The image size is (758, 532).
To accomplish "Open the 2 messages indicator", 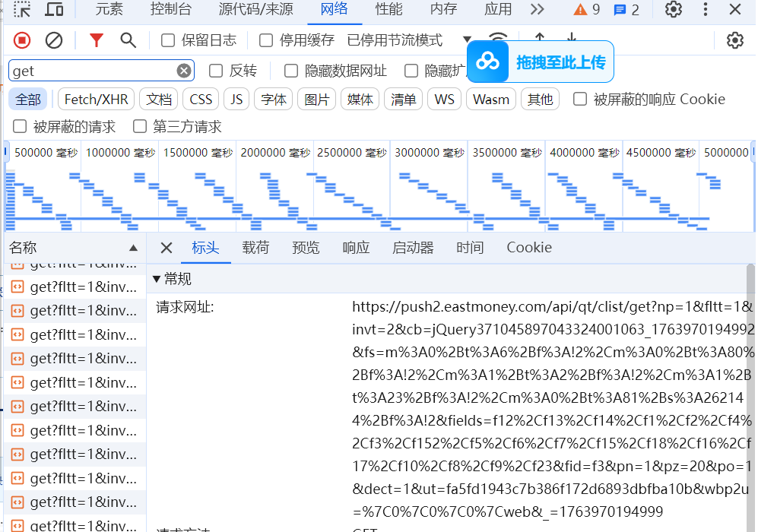I will pos(626,10).
